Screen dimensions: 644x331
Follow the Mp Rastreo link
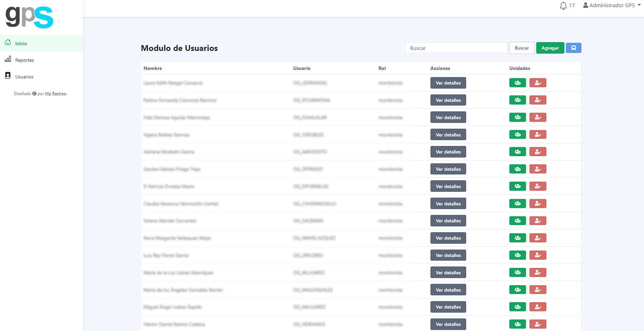point(56,93)
